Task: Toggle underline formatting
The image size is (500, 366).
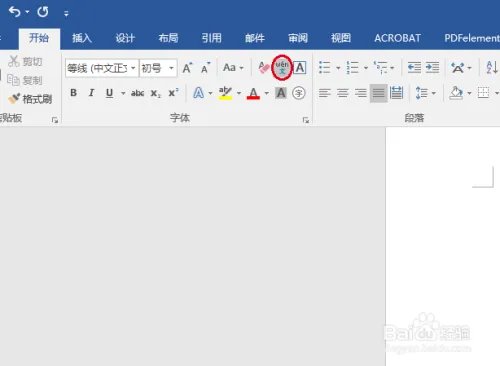Action: [x=109, y=93]
